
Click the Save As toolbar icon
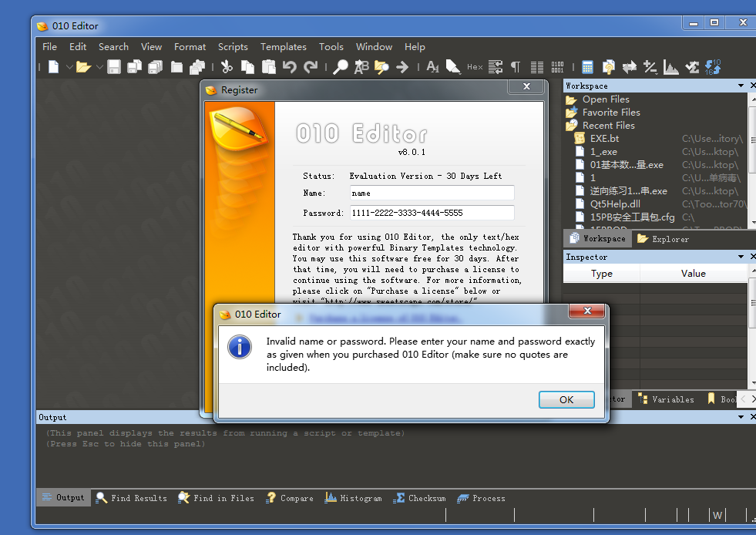click(134, 67)
